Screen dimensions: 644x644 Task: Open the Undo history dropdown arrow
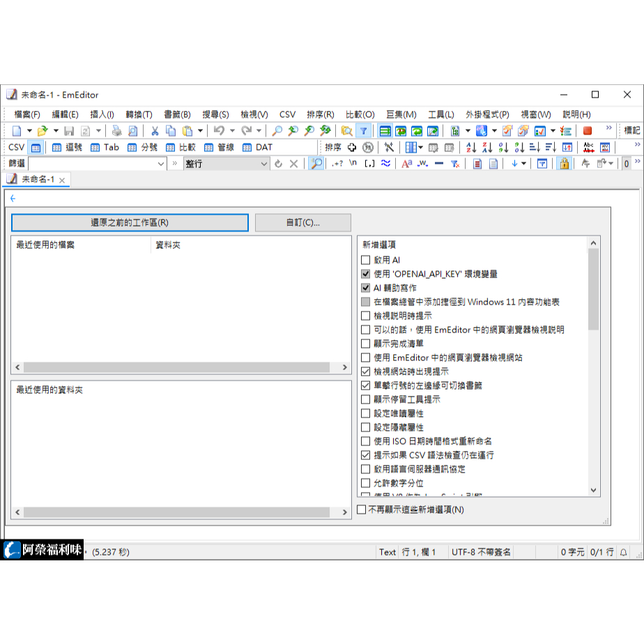[x=232, y=131]
